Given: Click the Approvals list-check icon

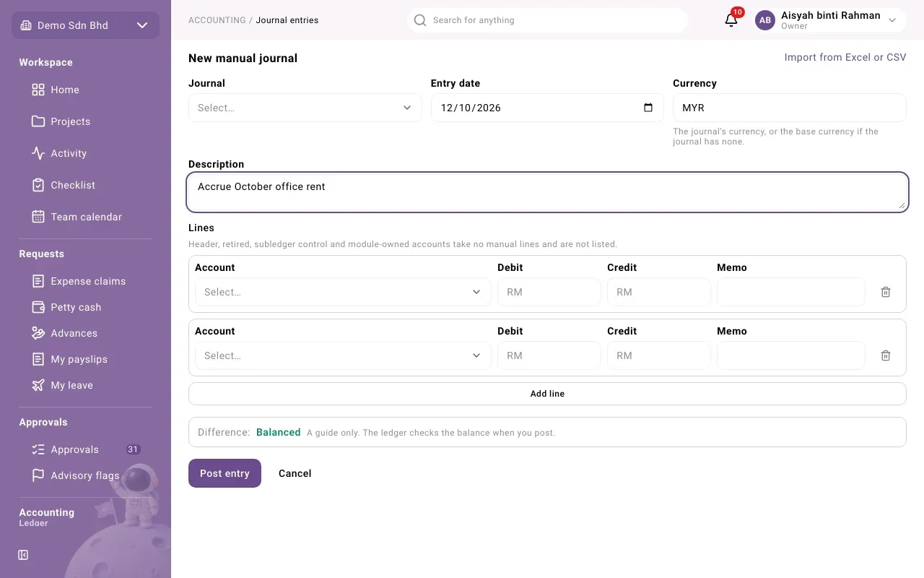Looking at the screenshot, I should pos(38,449).
